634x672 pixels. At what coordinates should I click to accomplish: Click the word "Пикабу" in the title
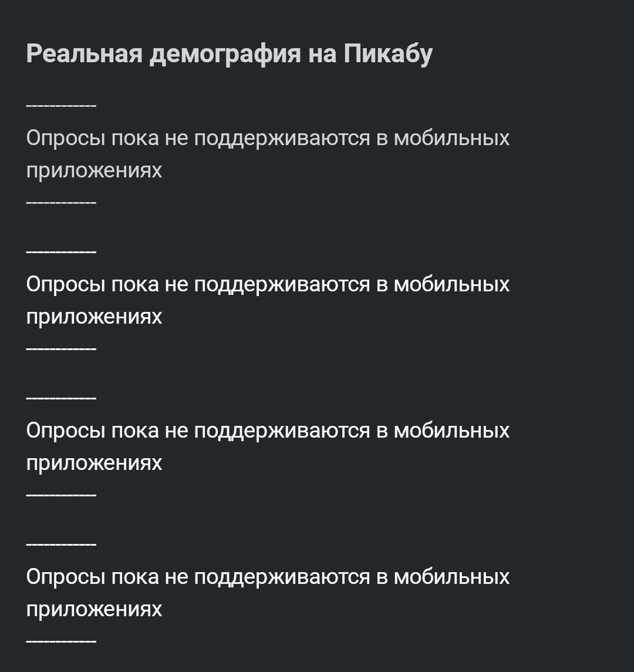388,54
